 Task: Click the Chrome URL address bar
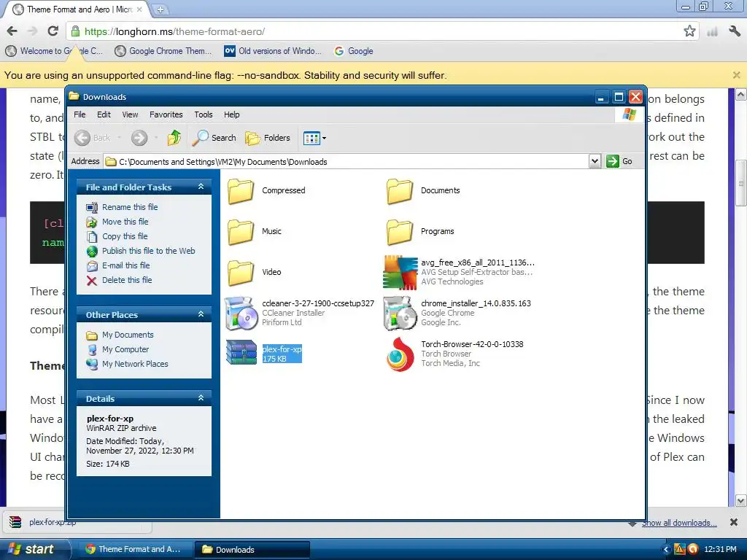376,31
